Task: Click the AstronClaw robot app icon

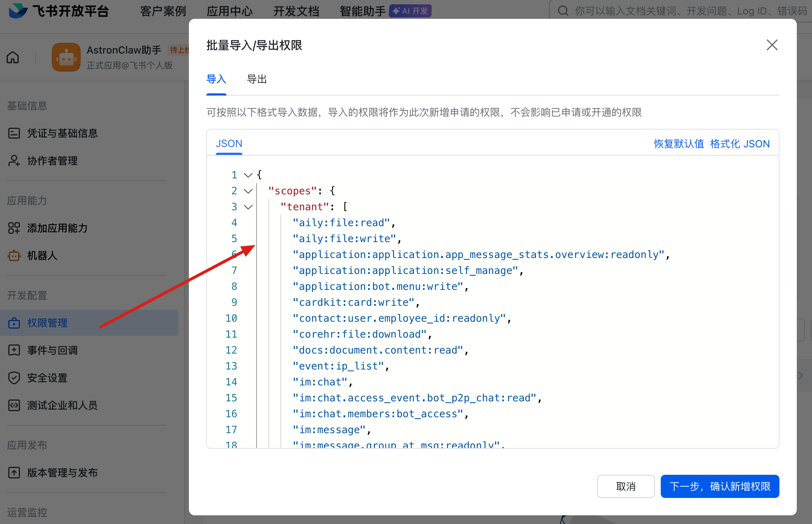Action: coord(66,57)
